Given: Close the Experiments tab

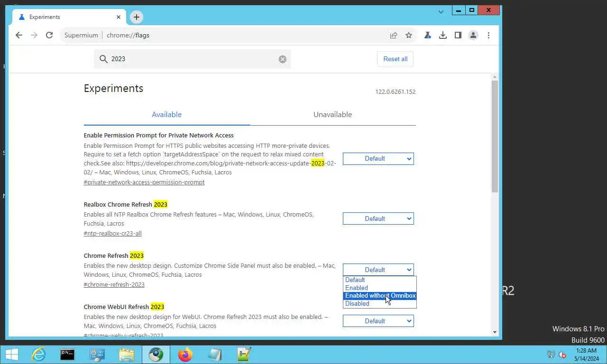Looking at the screenshot, I should coord(119,17).
